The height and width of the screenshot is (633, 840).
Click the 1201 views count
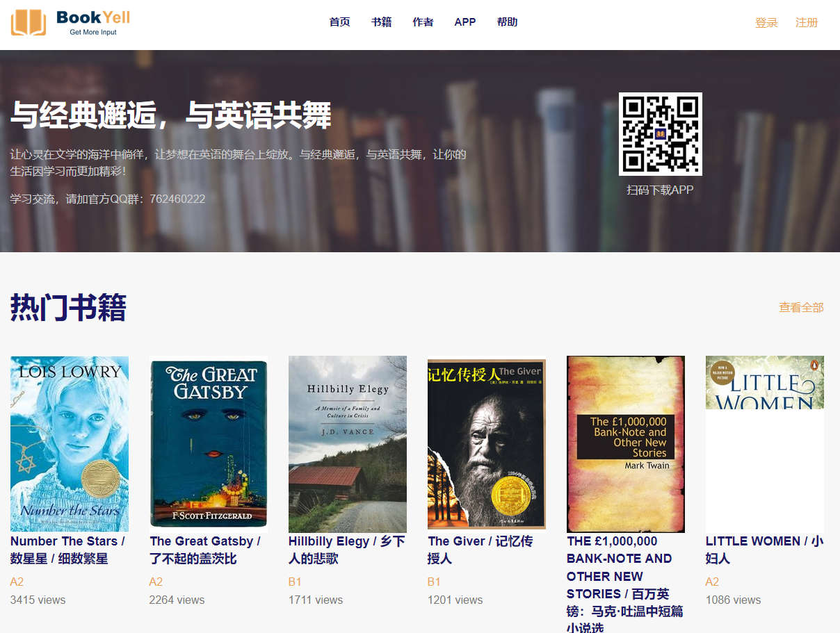[455, 600]
